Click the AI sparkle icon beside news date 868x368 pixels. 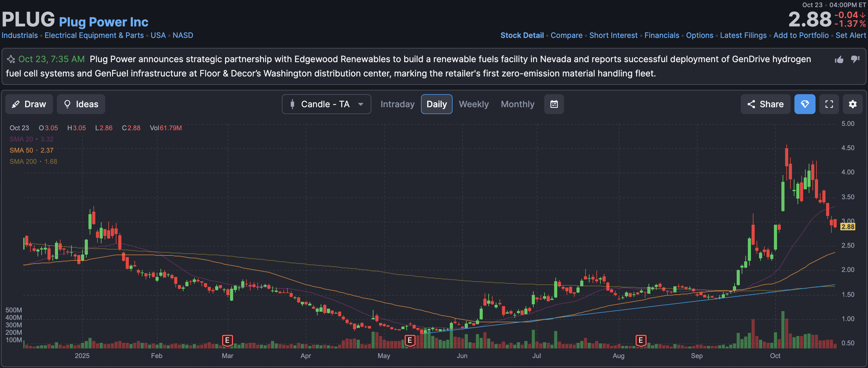[x=11, y=59]
